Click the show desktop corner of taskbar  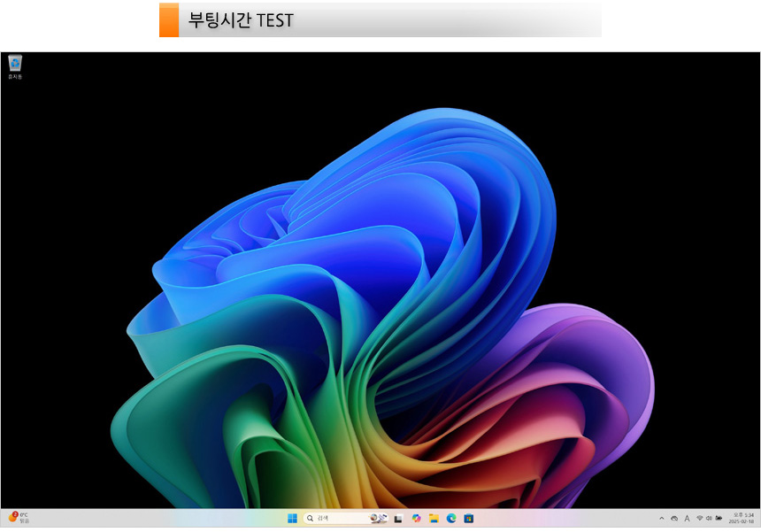point(758,518)
